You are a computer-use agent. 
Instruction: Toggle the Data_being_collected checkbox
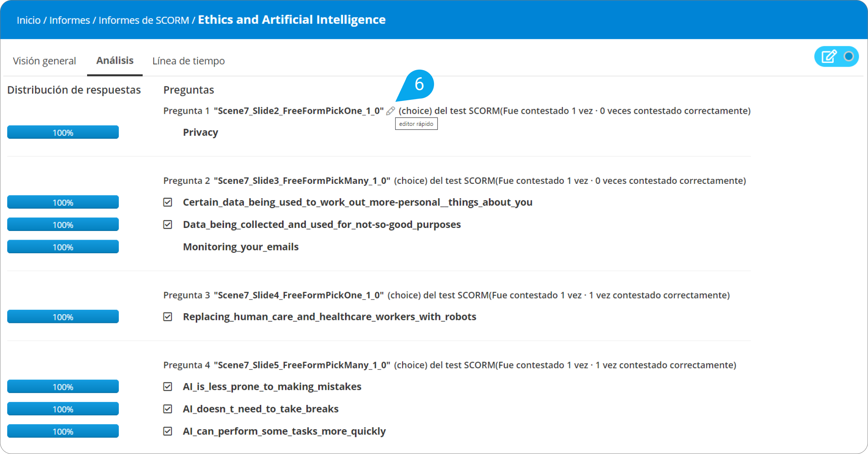pos(168,225)
